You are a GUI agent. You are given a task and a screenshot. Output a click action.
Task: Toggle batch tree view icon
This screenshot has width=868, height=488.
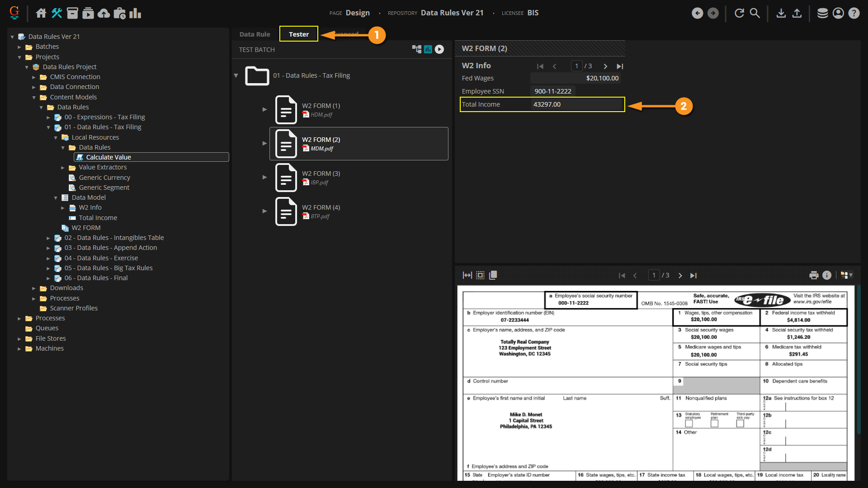click(x=416, y=49)
